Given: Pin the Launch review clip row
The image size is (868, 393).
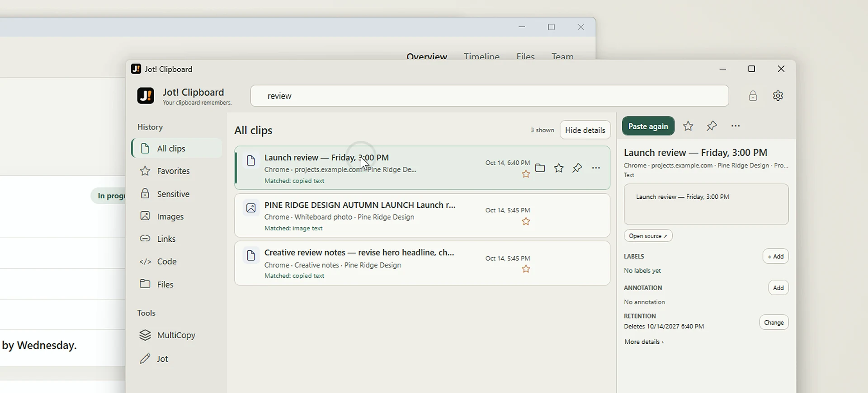Looking at the screenshot, I should pos(577,168).
